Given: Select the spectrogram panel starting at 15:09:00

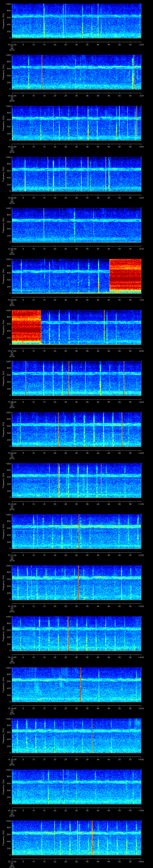Looking at the screenshot, I should pos(76,429).
